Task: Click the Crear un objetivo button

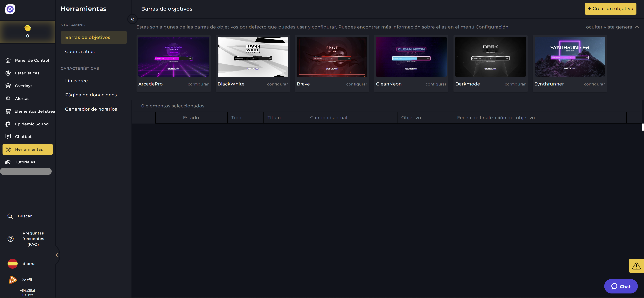Action: [610, 8]
